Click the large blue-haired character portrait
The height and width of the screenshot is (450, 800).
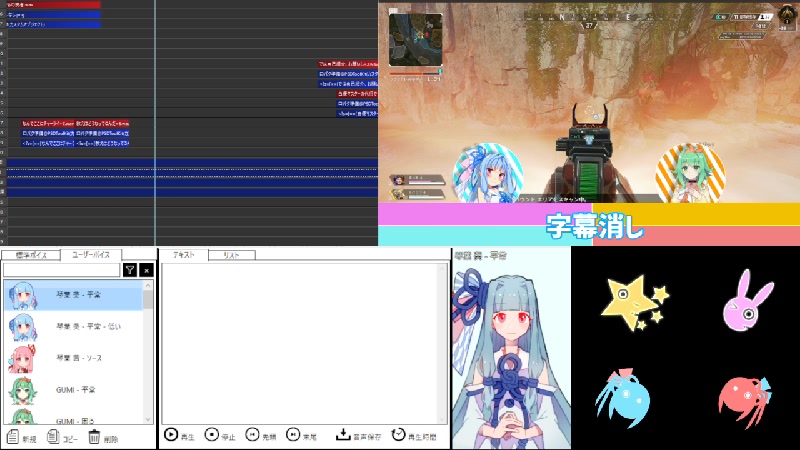coord(511,352)
